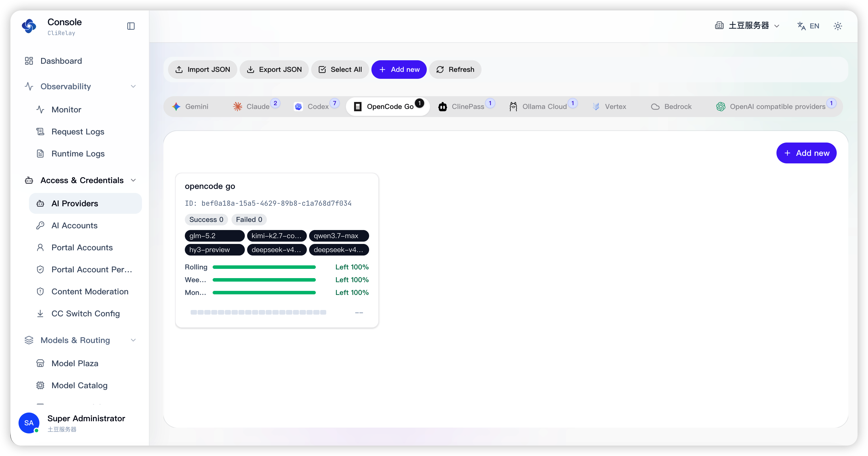Screen dimensions: 868x456
Task: Click Import JSON button
Action: pyautogui.click(x=203, y=70)
